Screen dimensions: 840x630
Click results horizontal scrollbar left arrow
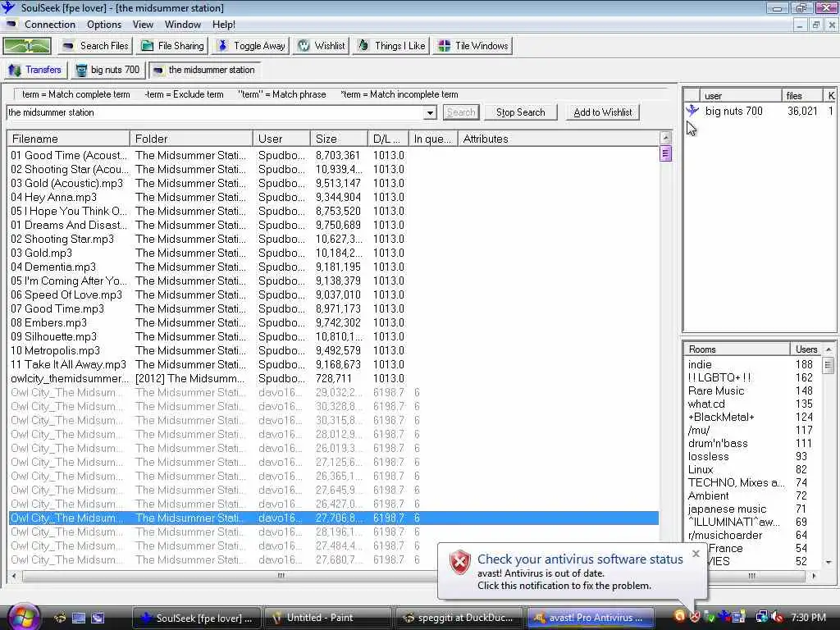pos(13,576)
